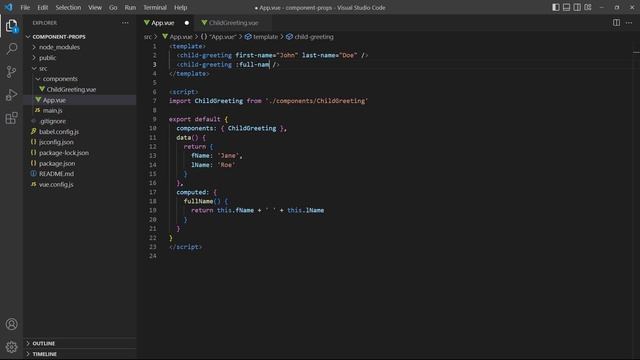Open the Accounts icon in activity bar
The height and width of the screenshot is (360, 640).
pyautogui.click(x=11, y=324)
